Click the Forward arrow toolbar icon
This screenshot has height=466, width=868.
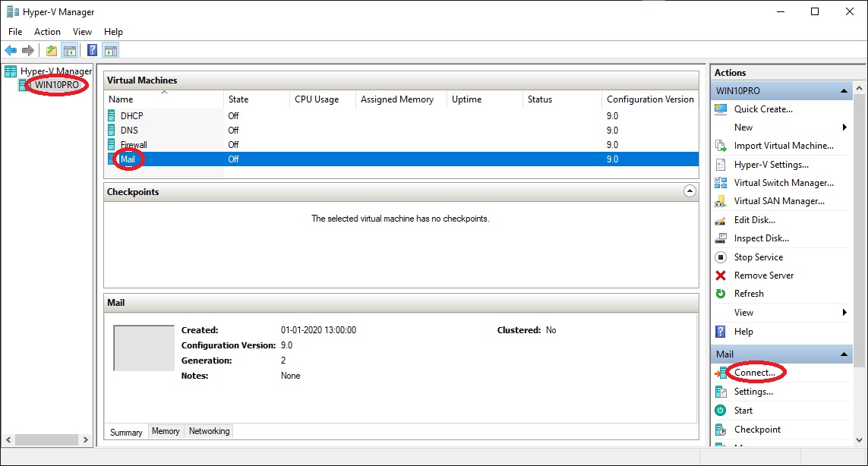pos(27,51)
